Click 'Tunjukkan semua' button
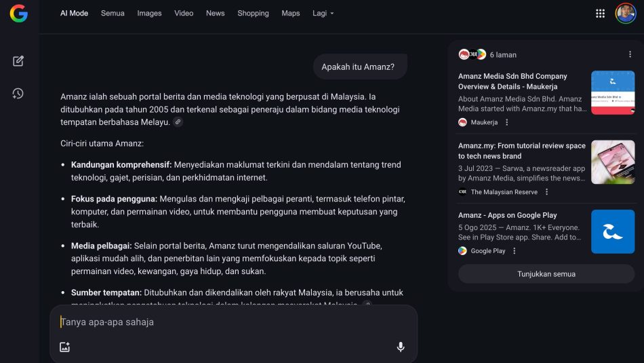The width and height of the screenshot is (644, 363). (x=546, y=274)
